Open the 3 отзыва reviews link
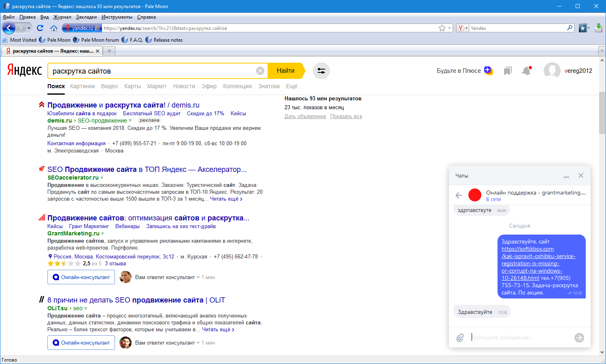This screenshot has width=606, height=364. [x=115, y=264]
